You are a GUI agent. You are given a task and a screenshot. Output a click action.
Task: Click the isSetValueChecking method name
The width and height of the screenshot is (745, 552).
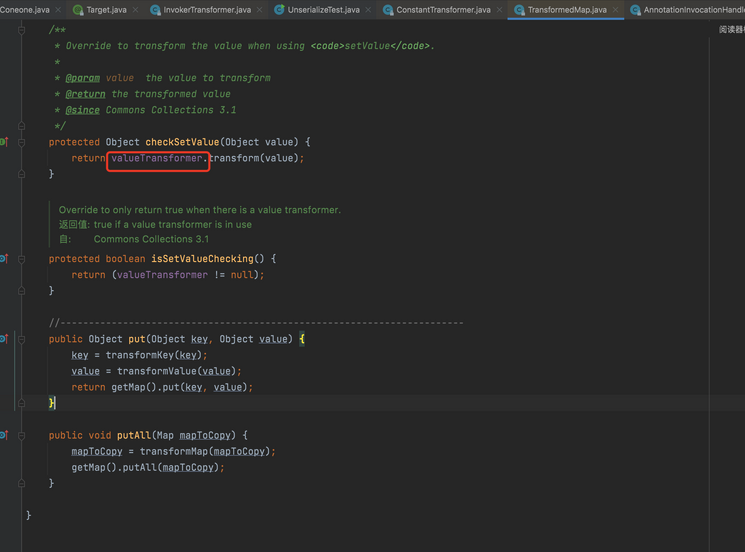[202, 259]
